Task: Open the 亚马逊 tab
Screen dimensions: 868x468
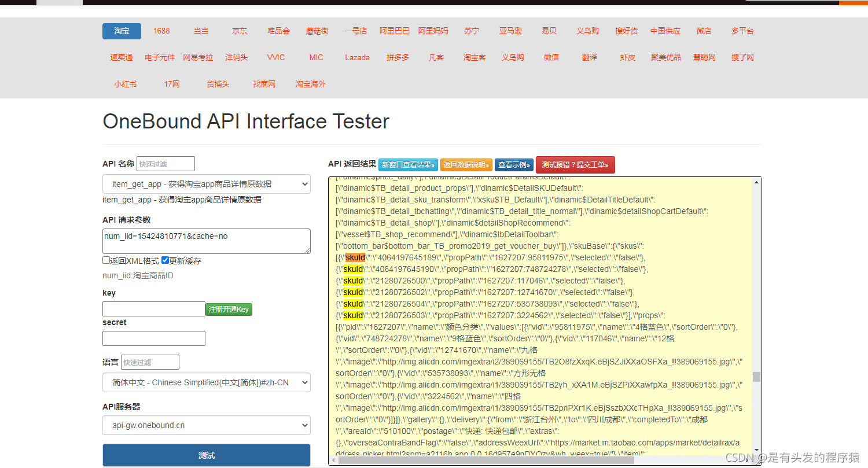Action: [510, 31]
